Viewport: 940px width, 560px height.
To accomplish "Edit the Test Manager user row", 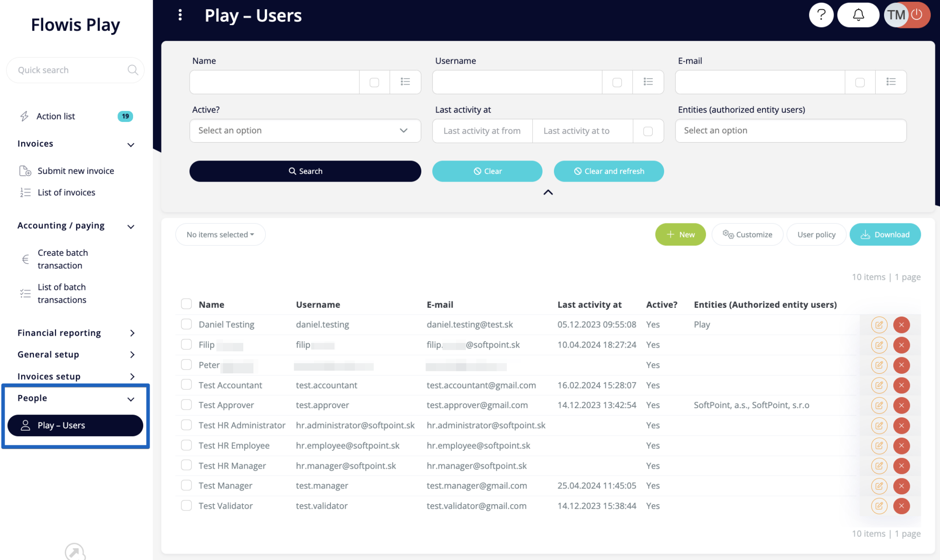I will click(x=878, y=486).
